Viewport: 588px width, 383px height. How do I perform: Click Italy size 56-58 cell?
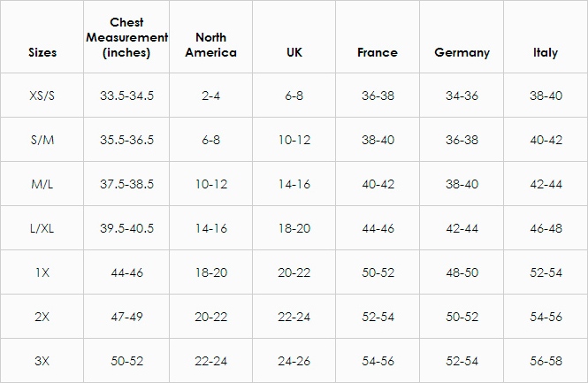[546, 361]
